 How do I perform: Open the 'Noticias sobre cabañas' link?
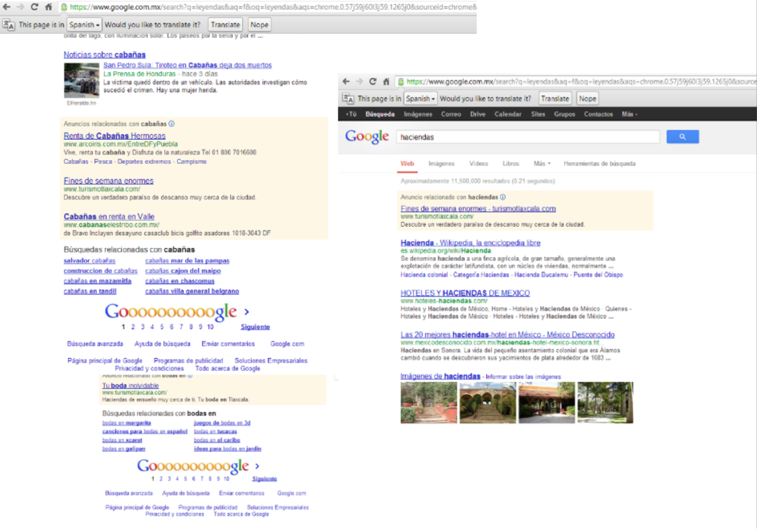(104, 54)
